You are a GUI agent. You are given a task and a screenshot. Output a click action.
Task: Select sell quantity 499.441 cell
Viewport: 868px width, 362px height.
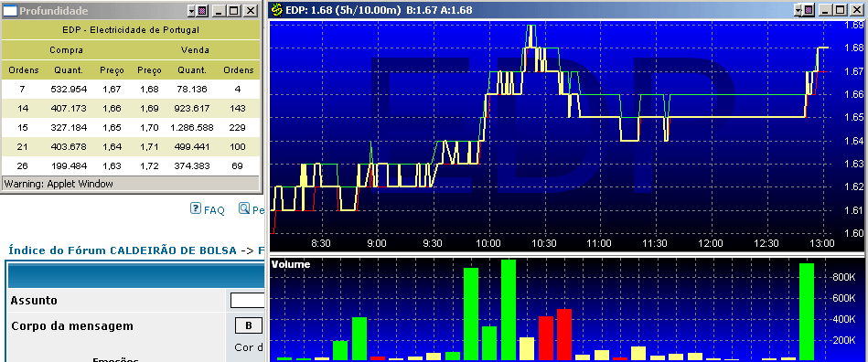pyautogui.click(x=192, y=146)
